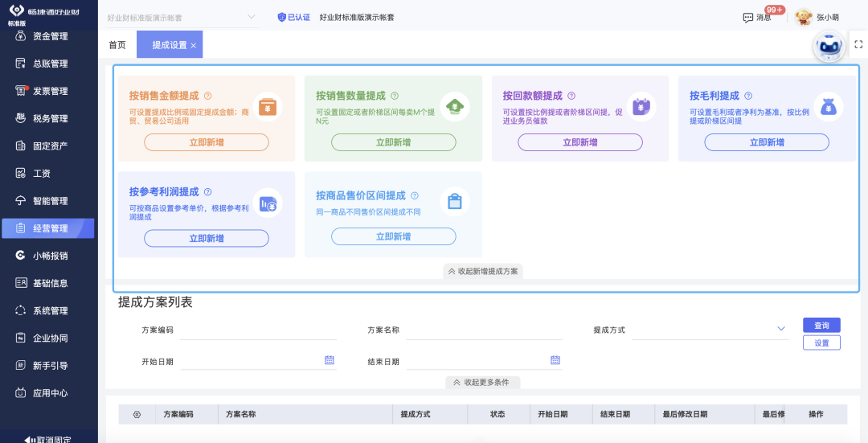Click the 方案编码 input field
This screenshot has height=443, width=868.
pyautogui.click(x=259, y=330)
